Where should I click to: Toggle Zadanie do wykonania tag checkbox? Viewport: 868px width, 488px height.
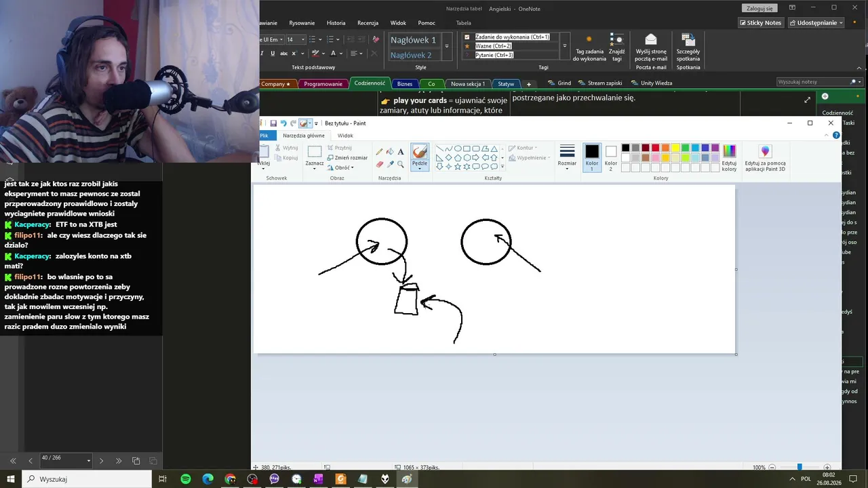(467, 37)
